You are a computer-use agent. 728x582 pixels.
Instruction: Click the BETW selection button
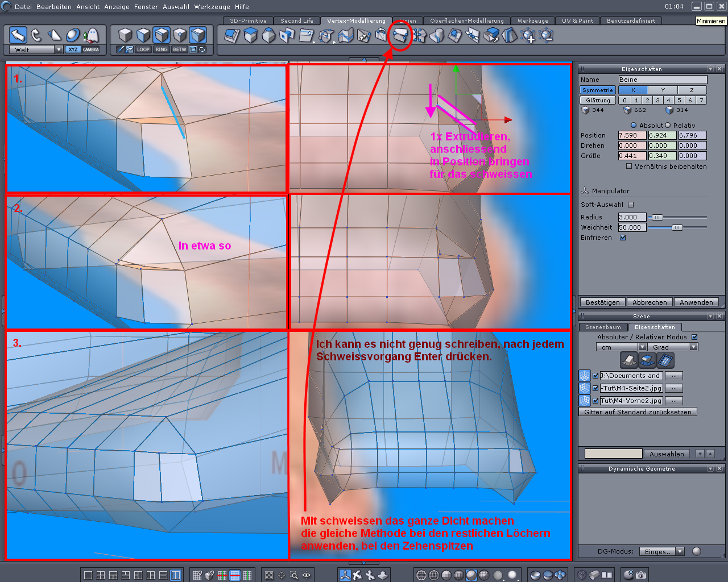click(x=180, y=49)
